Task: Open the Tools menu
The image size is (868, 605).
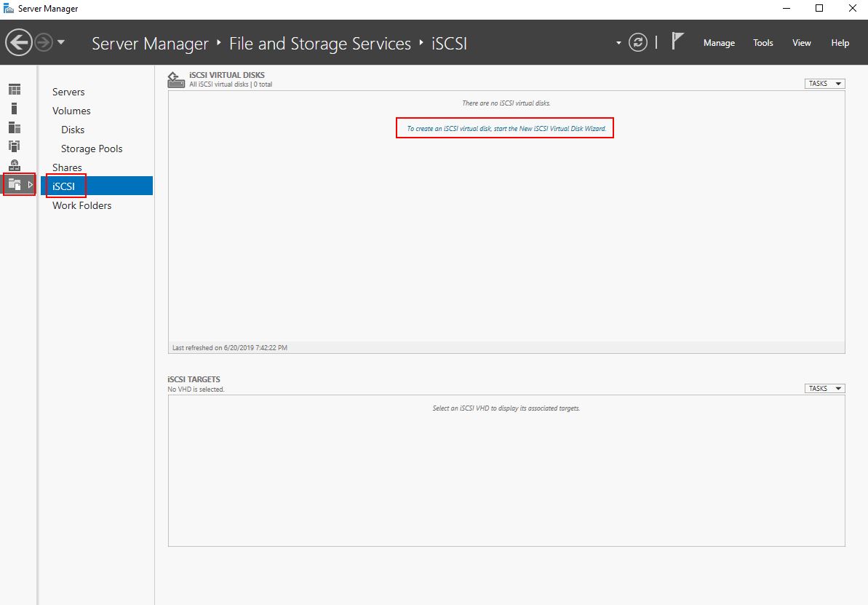Action: pyautogui.click(x=763, y=43)
